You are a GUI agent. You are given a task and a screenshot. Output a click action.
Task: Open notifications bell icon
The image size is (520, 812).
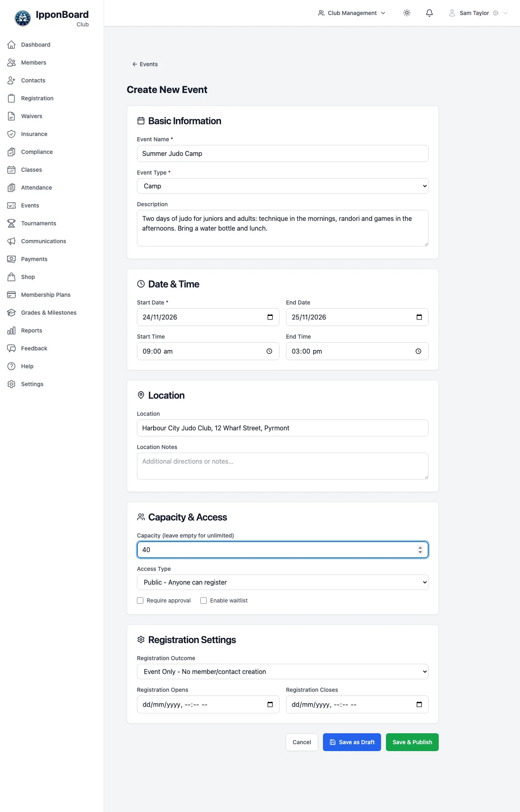[x=429, y=13]
